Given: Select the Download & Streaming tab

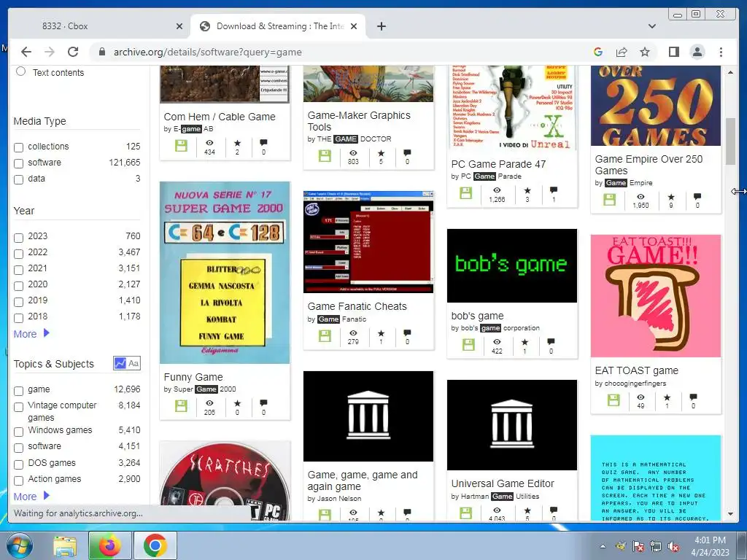Looking at the screenshot, I should click(278, 26).
